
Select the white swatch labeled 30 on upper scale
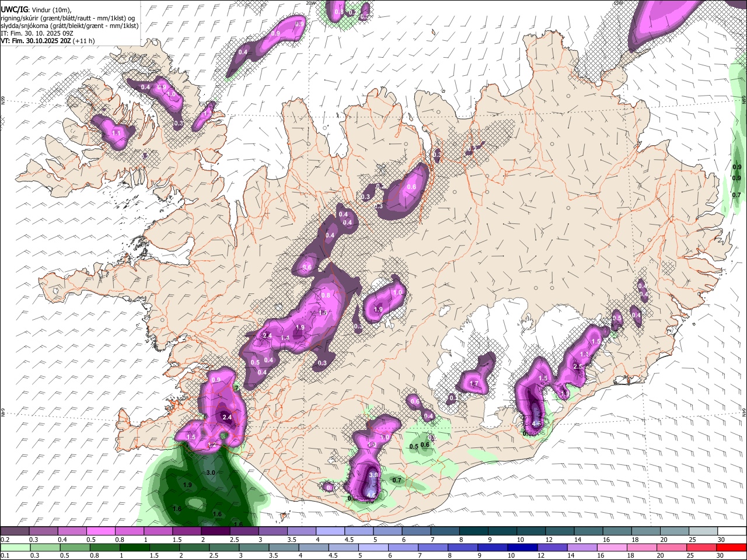(x=732, y=531)
